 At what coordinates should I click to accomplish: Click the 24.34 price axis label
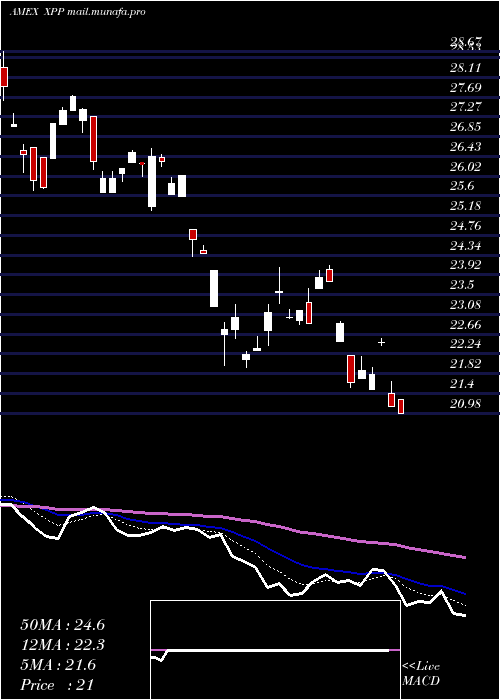tap(466, 246)
